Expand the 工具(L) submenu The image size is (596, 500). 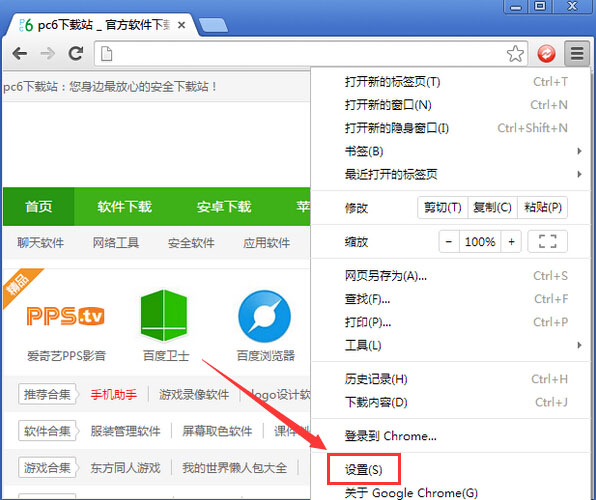tap(450, 345)
